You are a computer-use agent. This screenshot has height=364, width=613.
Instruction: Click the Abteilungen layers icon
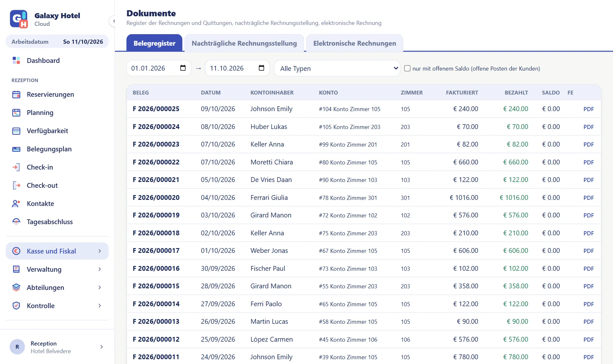(x=16, y=288)
